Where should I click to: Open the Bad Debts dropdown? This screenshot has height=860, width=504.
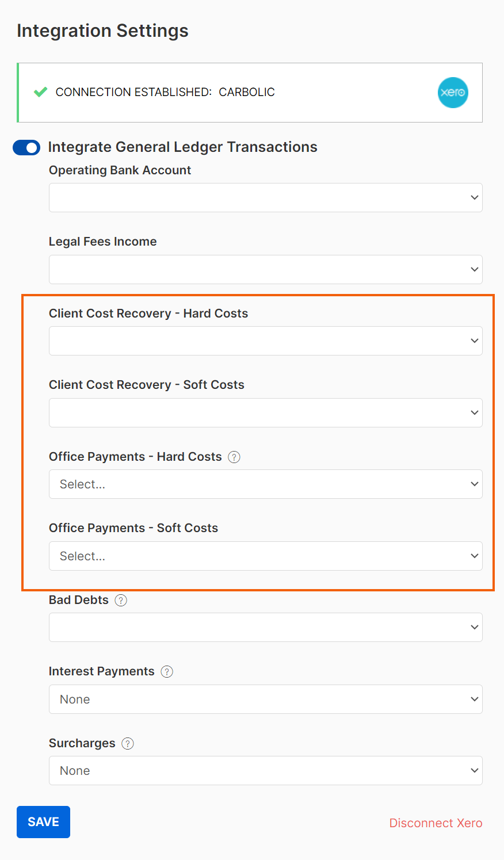point(266,627)
